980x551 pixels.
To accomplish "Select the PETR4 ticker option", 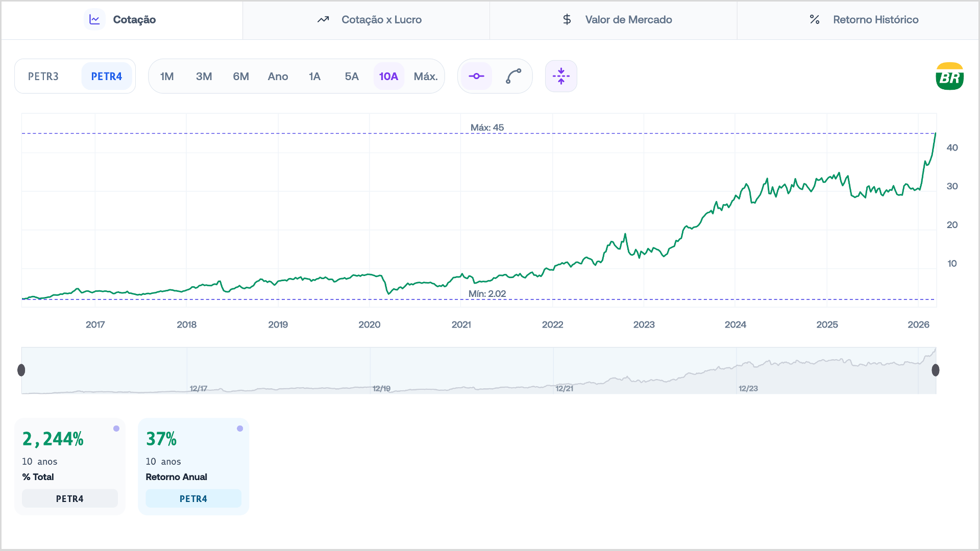I will tap(107, 76).
